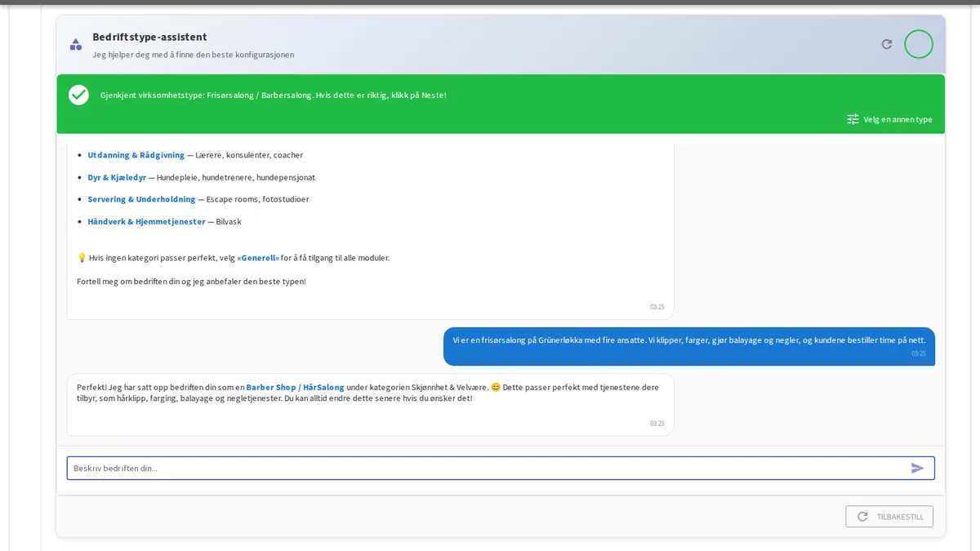This screenshot has height=551, width=980.
Task: Click subtitle Jeg hjelper deg med å finne
Action: [193, 55]
